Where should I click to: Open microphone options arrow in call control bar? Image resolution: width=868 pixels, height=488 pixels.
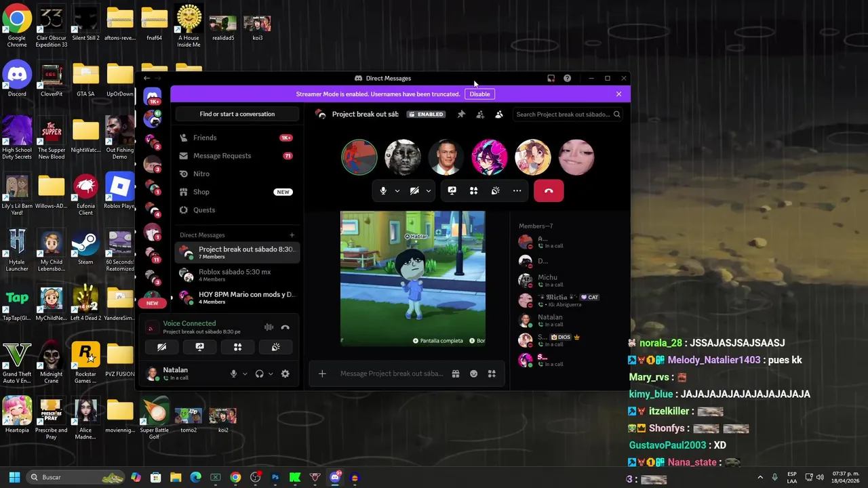pyautogui.click(x=397, y=191)
